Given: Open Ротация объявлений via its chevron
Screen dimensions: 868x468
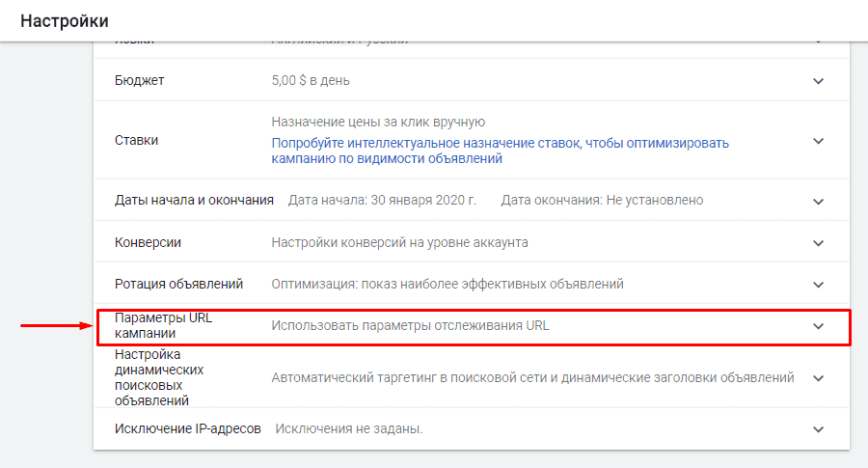Looking at the screenshot, I should coord(818,285).
